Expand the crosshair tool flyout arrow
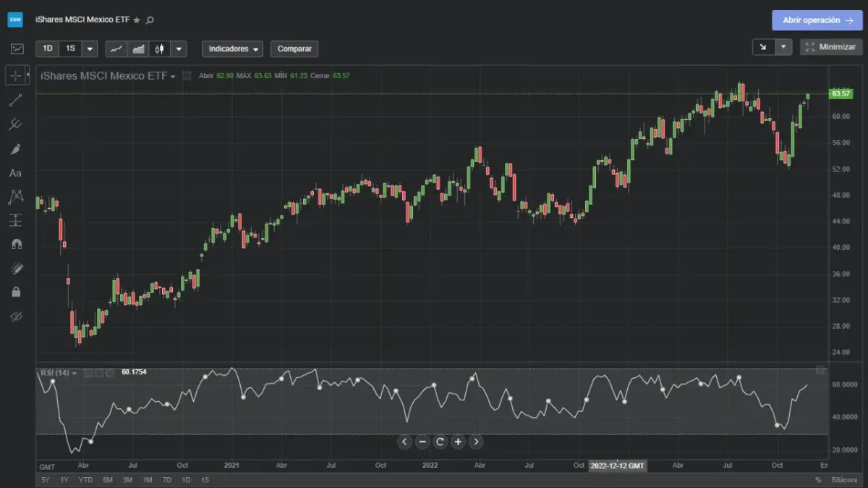Viewport: 868px width, 488px height. pyautogui.click(x=28, y=75)
